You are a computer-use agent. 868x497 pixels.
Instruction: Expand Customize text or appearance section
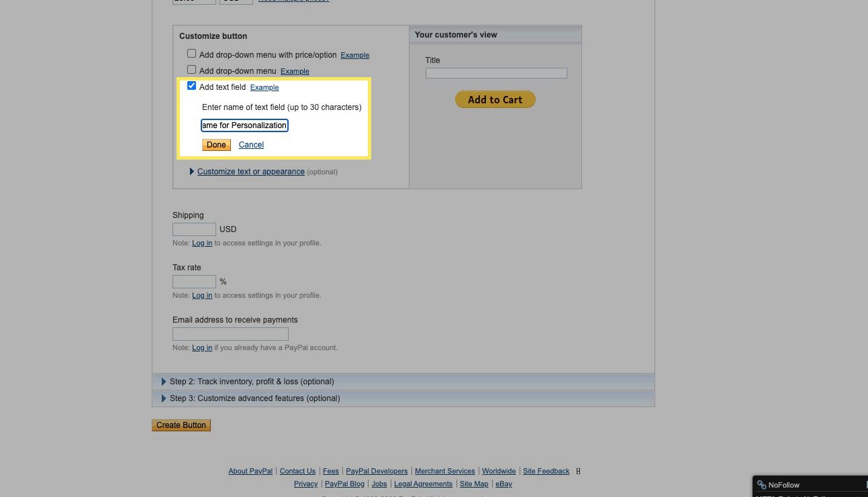[x=250, y=172]
